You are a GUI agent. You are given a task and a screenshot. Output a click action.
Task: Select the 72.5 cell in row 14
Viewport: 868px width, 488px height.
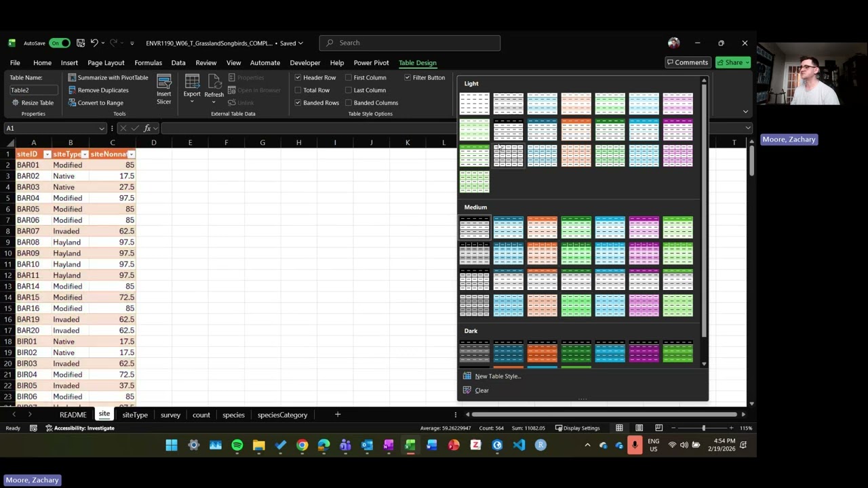[112, 297]
